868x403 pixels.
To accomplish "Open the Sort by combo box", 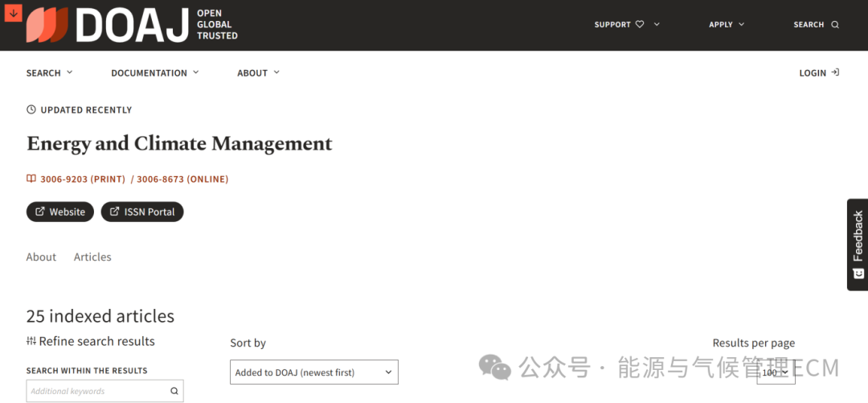I will coord(313,372).
